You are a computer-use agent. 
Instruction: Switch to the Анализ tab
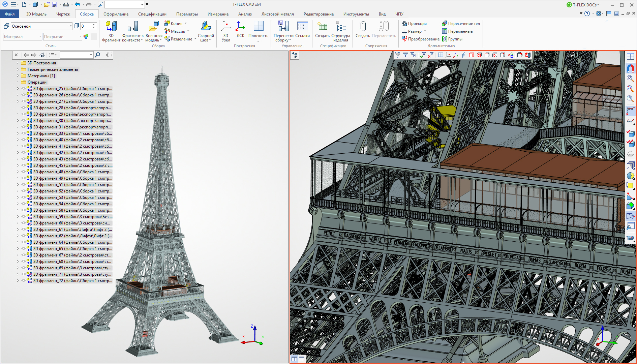tap(245, 14)
